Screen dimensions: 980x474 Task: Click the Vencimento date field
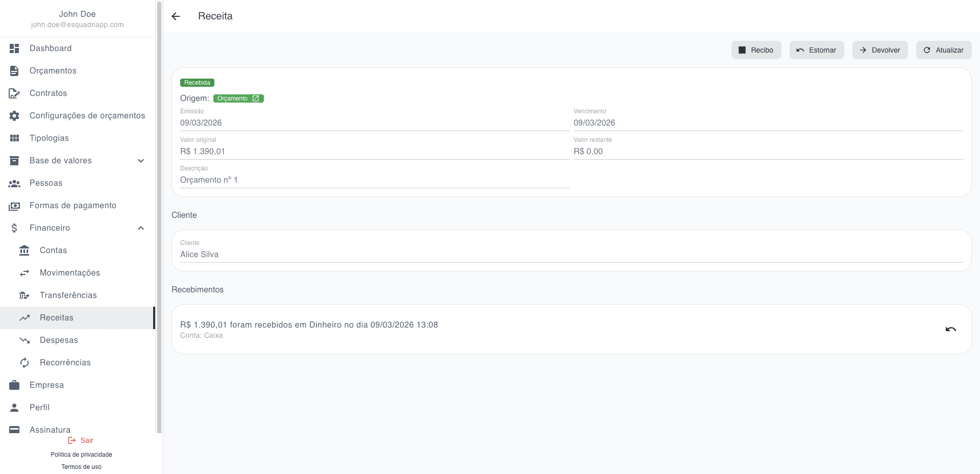(768, 119)
